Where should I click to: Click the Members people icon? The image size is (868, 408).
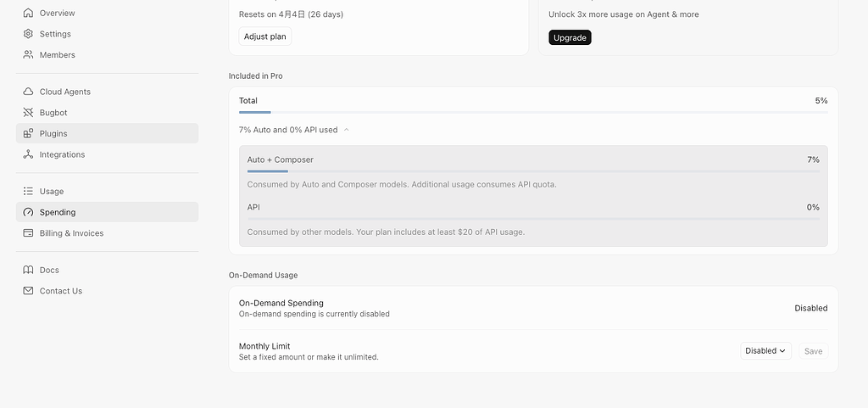[x=28, y=55]
